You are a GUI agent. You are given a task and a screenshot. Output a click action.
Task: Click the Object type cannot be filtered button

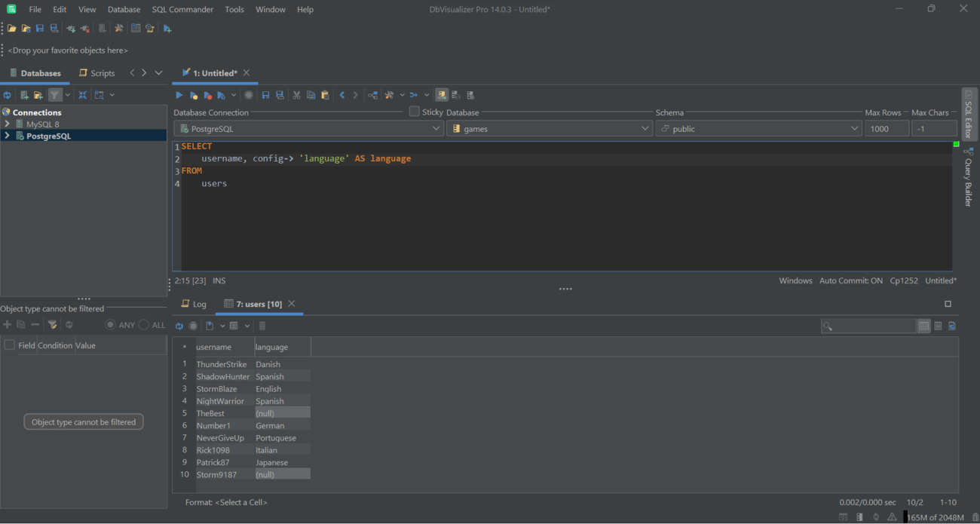83,421
